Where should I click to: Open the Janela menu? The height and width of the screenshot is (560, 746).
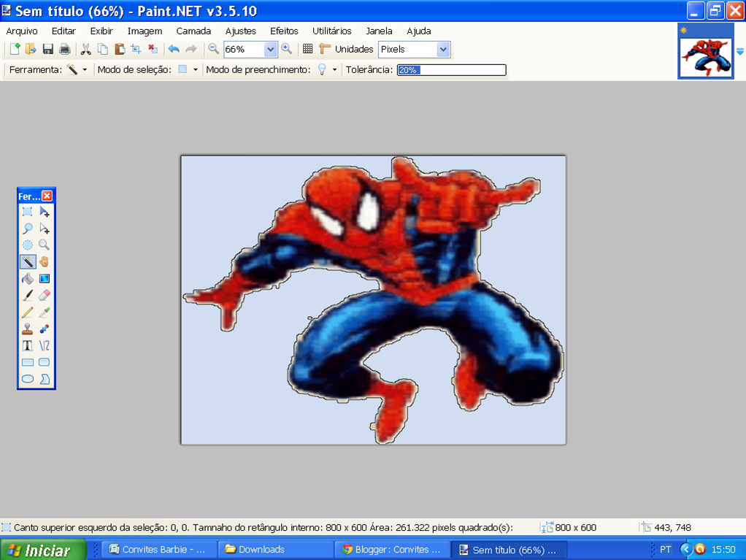379,31
